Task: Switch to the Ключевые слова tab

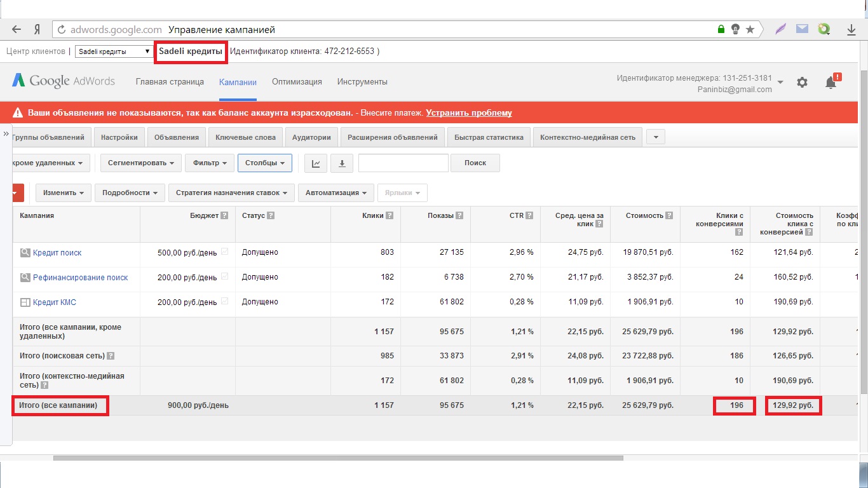Action: pyautogui.click(x=245, y=137)
